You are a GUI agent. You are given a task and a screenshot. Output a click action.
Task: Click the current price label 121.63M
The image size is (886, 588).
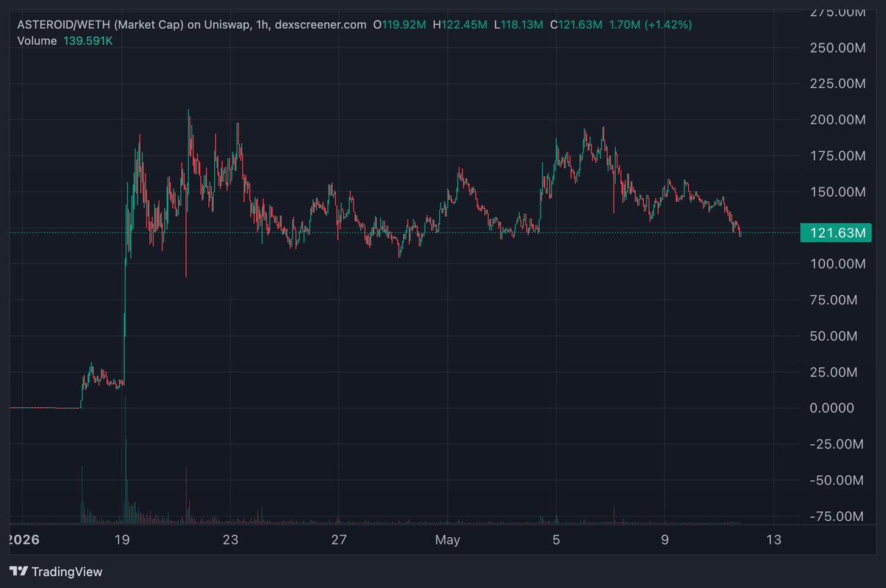(x=836, y=233)
